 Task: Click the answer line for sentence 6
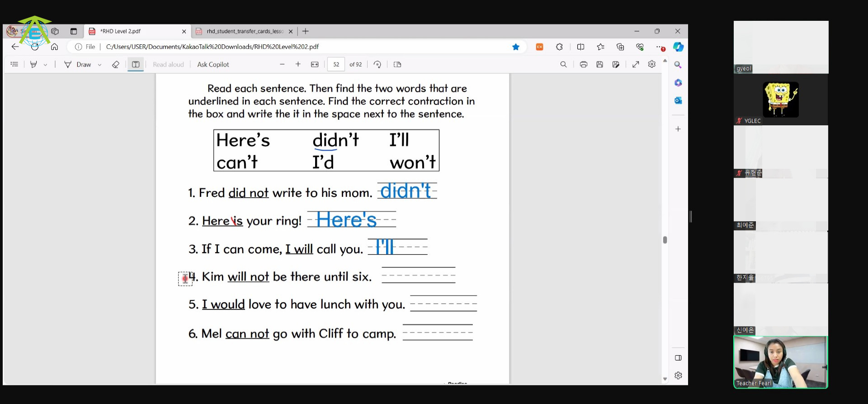[x=438, y=333]
